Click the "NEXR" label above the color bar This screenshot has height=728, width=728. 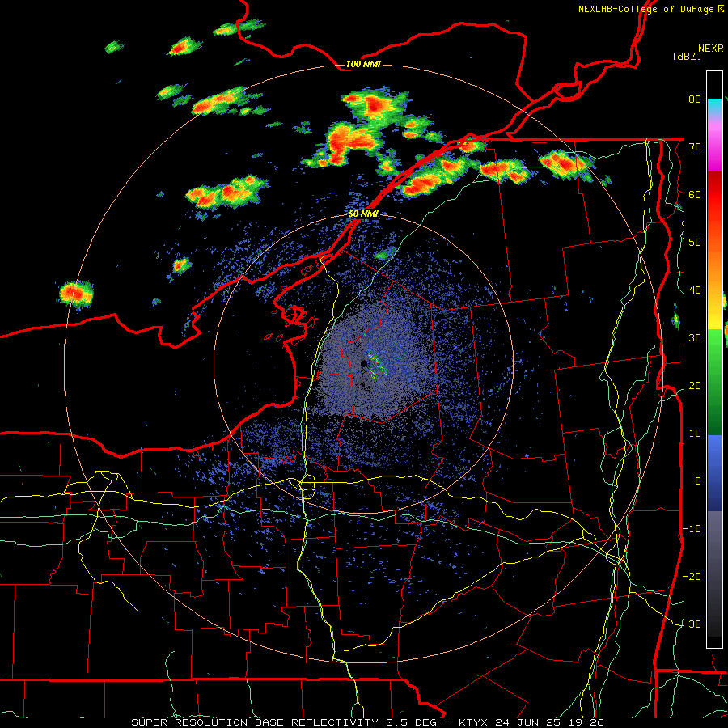pos(710,49)
